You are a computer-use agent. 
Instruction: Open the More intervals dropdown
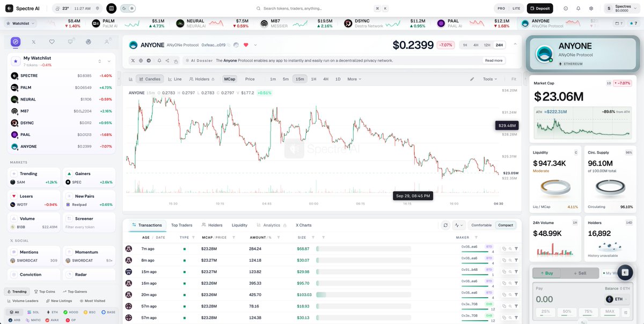pyautogui.click(x=354, y=79)
